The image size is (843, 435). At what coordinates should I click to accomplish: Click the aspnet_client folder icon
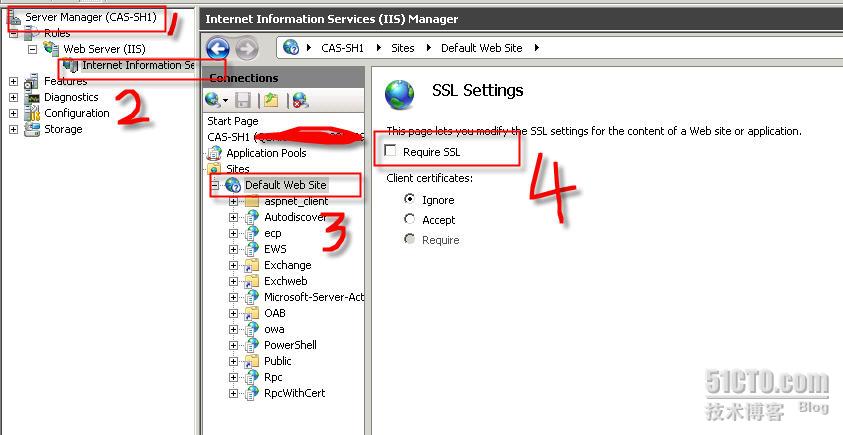coord(252,202)
